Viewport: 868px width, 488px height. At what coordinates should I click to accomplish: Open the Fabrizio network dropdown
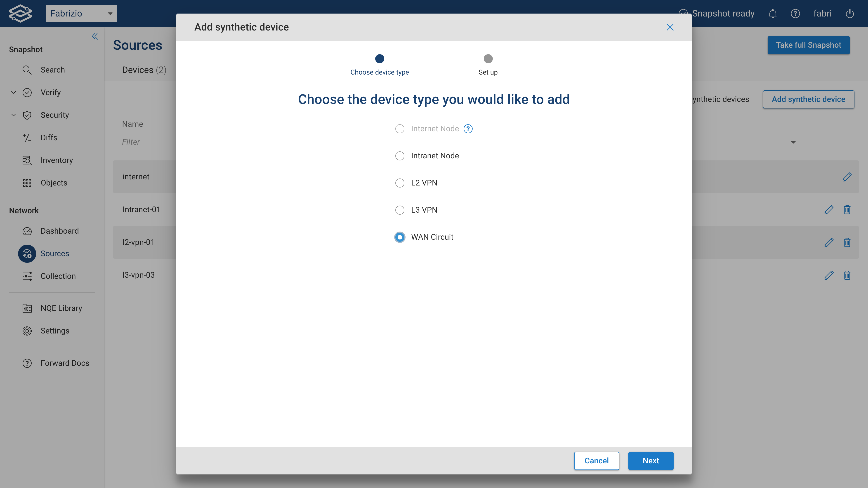point(81,14)
